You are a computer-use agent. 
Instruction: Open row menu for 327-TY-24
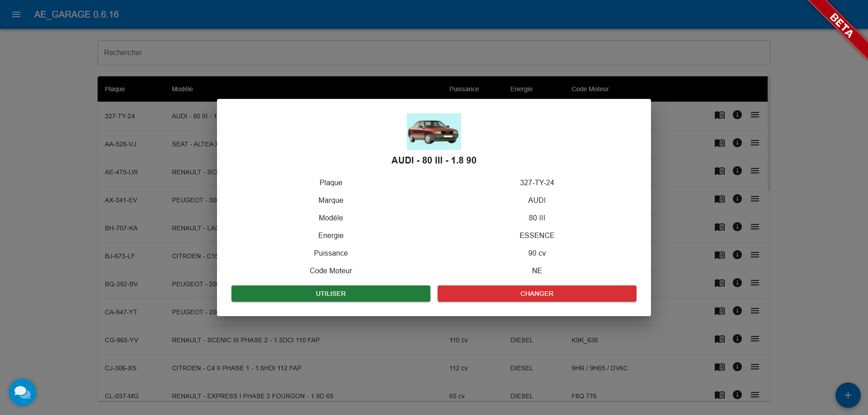tap(755, 115)
